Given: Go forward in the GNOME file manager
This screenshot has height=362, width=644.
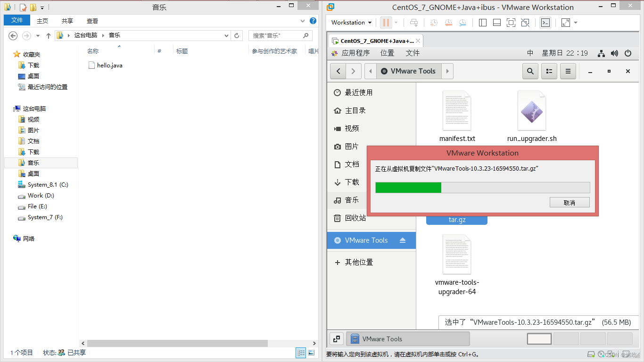Looking at the screenshot, I should [x=354, y=71].
